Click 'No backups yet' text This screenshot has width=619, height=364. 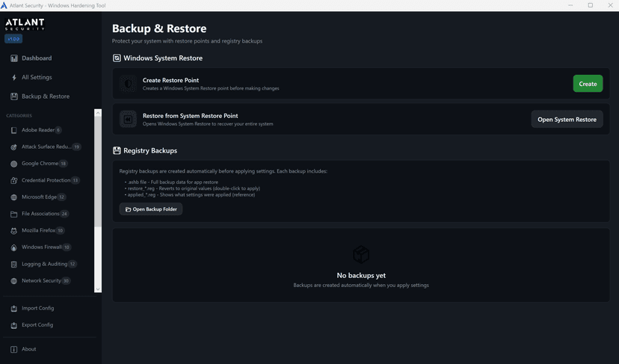(x=361, y=275)
